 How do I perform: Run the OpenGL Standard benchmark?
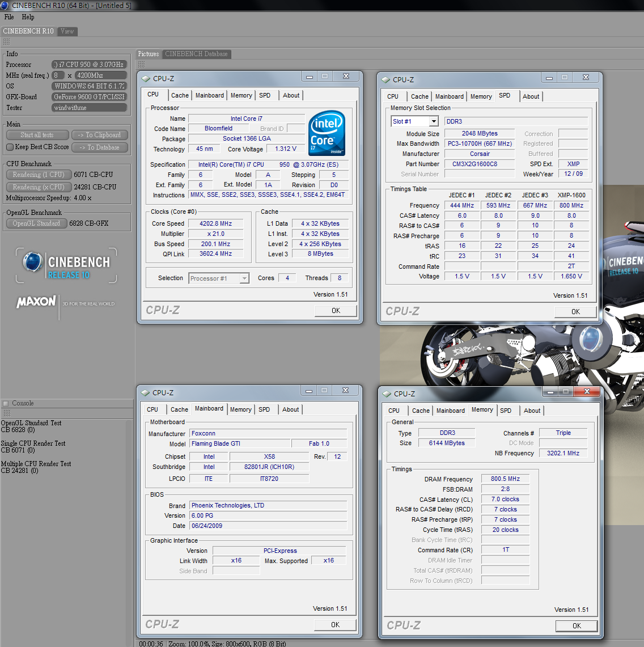[36, 223]
